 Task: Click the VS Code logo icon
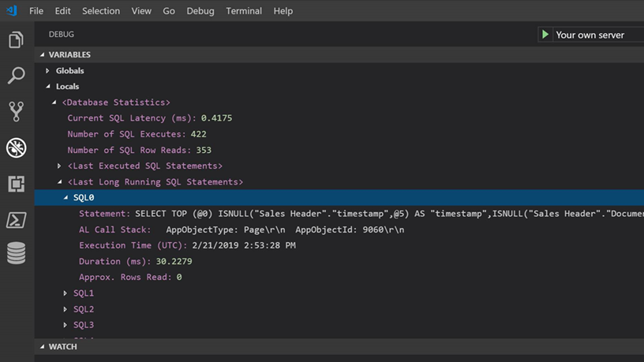12,10
